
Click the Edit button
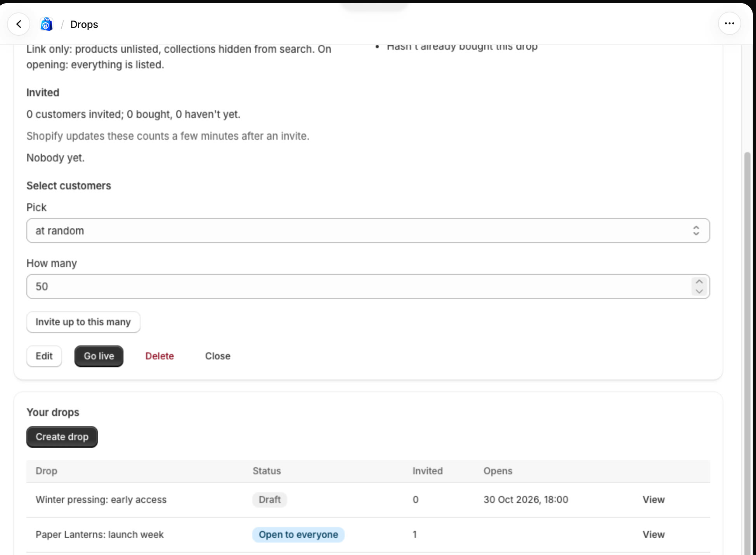tap(44, 356)
